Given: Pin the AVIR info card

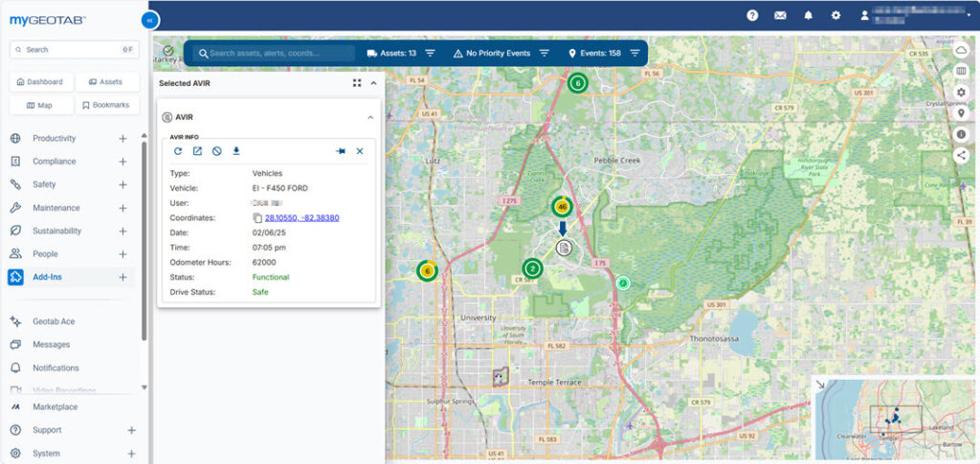Looking at the screenshot, I should pyautogui.click(x=341, y=151).
